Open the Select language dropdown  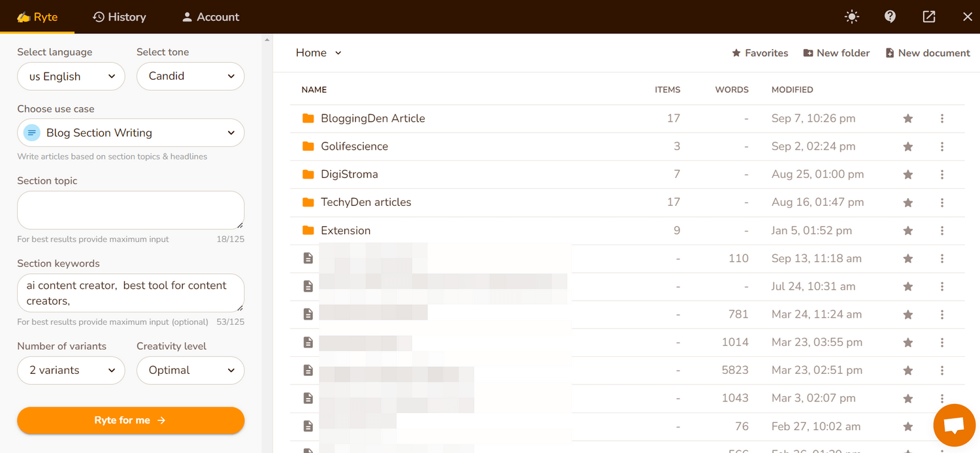[71, 76]
